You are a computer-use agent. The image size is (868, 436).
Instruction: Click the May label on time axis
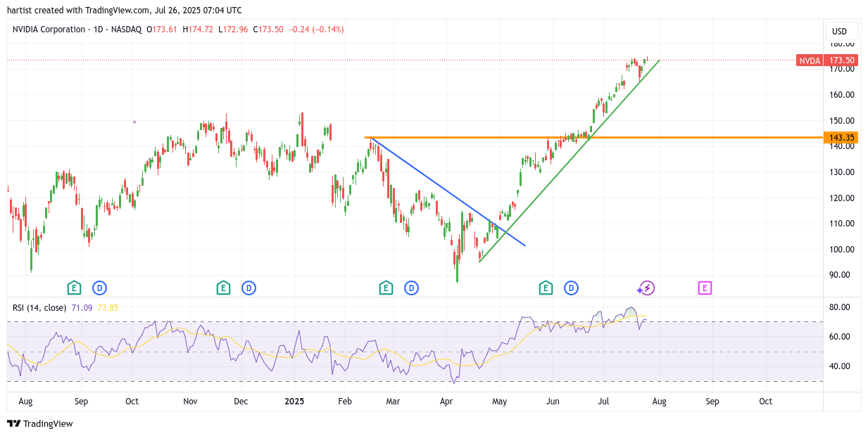499,402
